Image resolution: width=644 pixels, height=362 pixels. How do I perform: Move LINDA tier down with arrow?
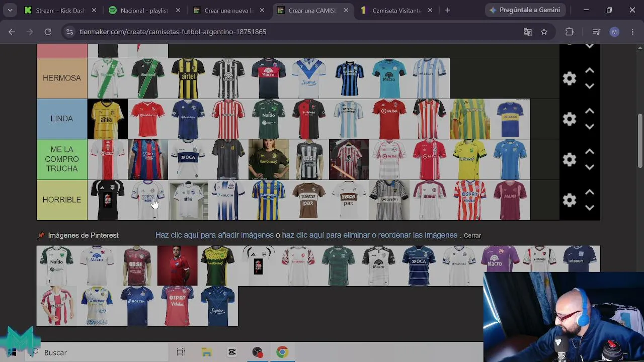(x=590, y=127)
